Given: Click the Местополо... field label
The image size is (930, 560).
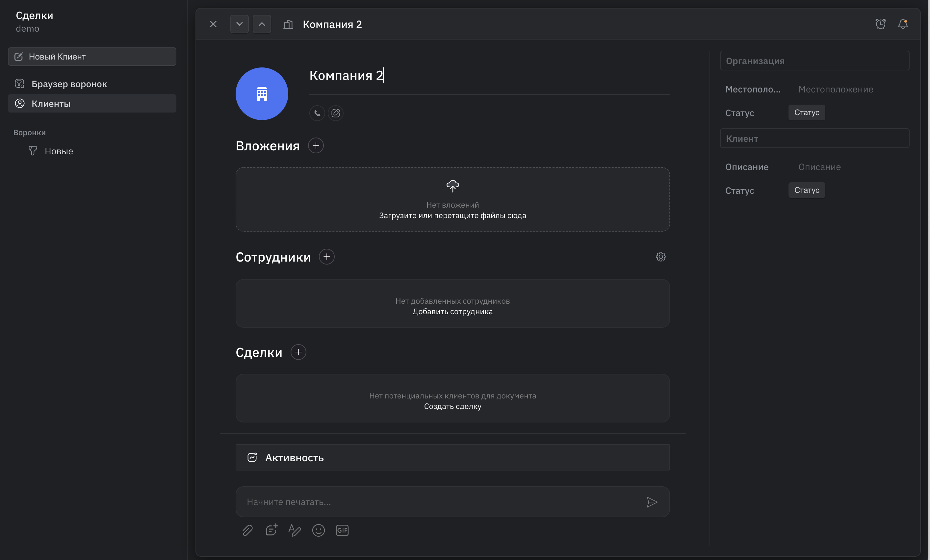Looking at the screenshot, I should [x=753, y=89].
